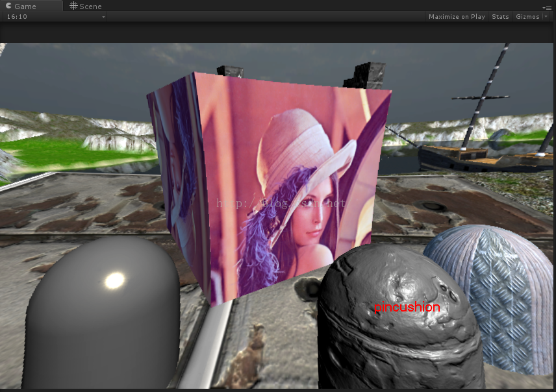Toggle the Stats overlay
The width and height of the screenshot is (556, 392).
[500, 17]
